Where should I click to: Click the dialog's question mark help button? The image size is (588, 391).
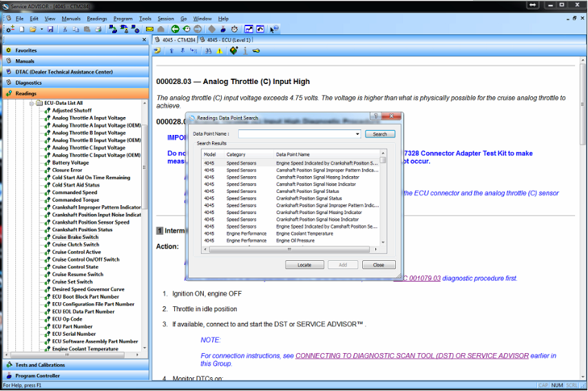click(x=376, y=116)
